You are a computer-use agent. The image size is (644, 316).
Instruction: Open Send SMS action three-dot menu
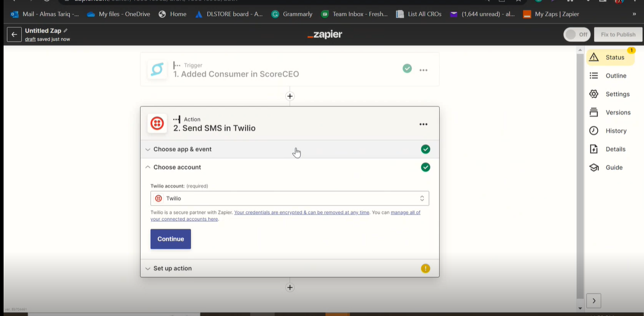point(423,124)
